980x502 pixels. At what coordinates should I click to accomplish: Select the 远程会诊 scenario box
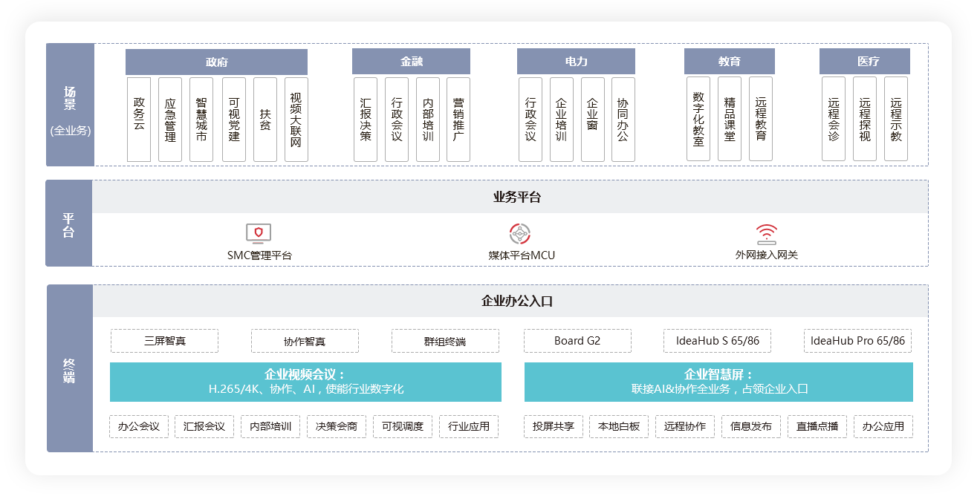tap(834, 120)
